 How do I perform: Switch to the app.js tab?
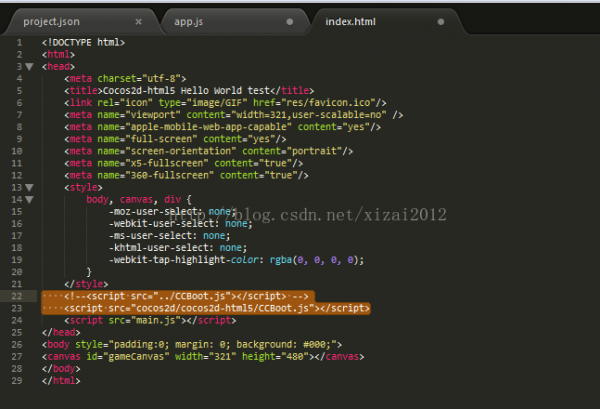point(188,22)
